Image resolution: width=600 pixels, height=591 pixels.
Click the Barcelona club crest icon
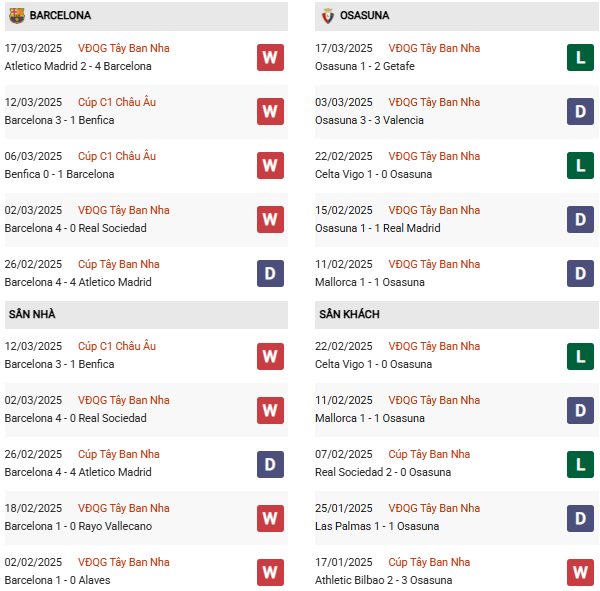coord(16,16)
